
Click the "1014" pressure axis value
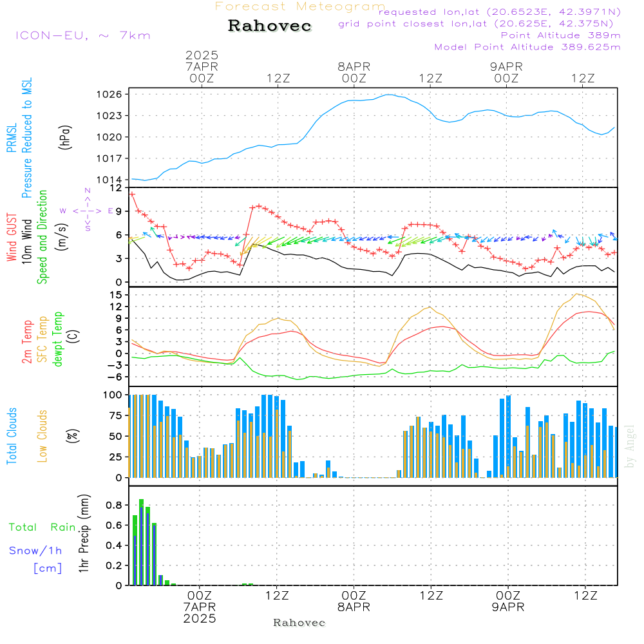[x=109, y=180]
